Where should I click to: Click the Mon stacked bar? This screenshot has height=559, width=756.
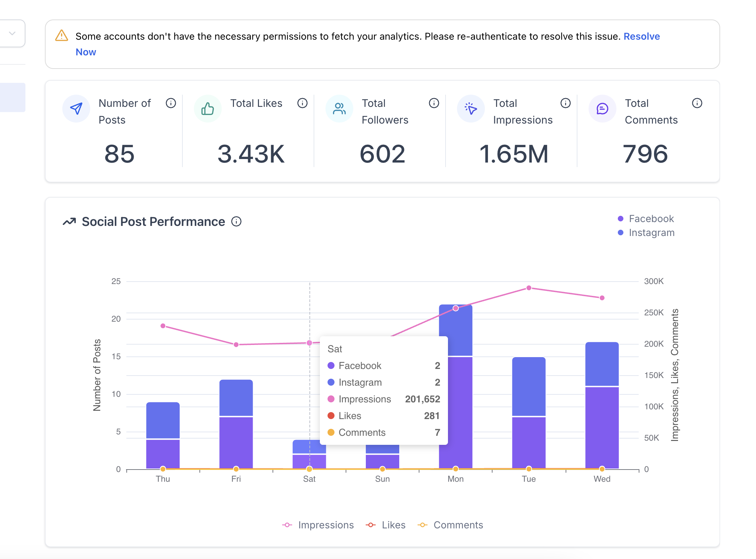click(x=455, y=411)
